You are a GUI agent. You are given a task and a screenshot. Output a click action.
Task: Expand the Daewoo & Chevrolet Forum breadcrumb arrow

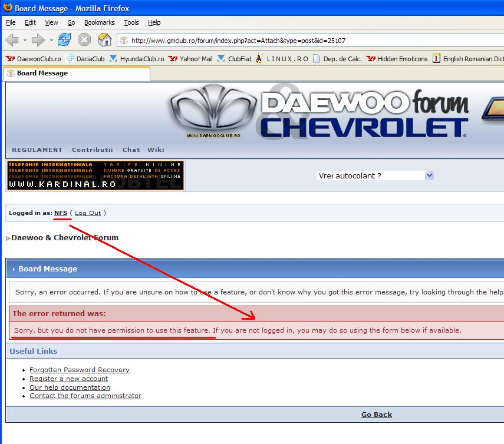coord(8,238)
